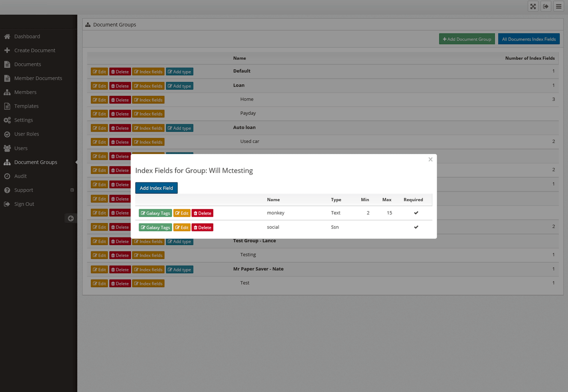Expand the Support submenu plus
The height and width of the screenshot is (392, 568).
click(72, 190)
